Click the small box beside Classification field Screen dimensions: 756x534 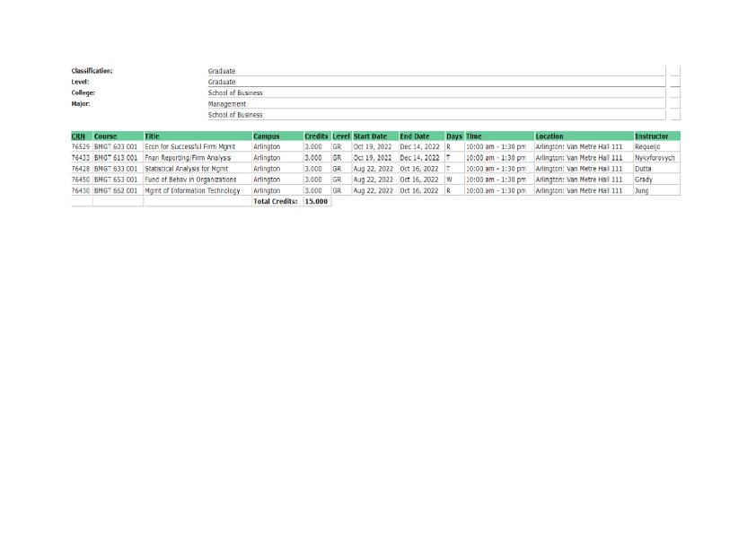[675, 71]
